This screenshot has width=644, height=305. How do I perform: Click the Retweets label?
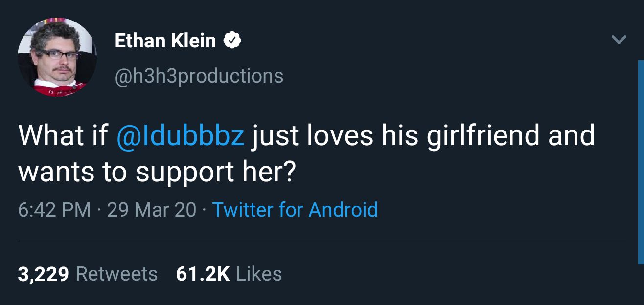coord(116,274)
